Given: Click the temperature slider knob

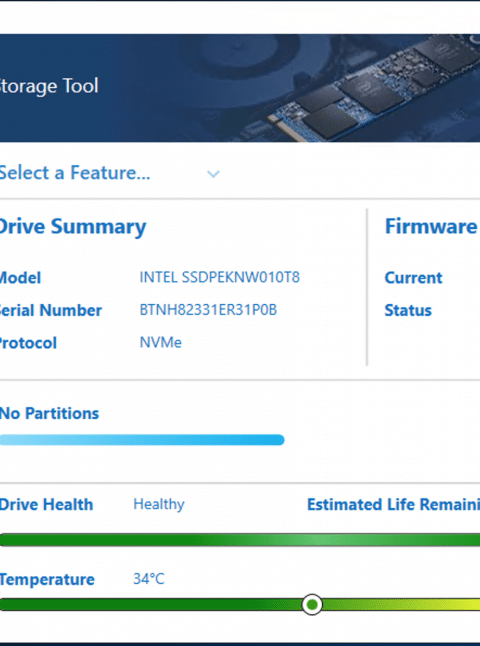Looking at the screenshot, I should 312,604.
